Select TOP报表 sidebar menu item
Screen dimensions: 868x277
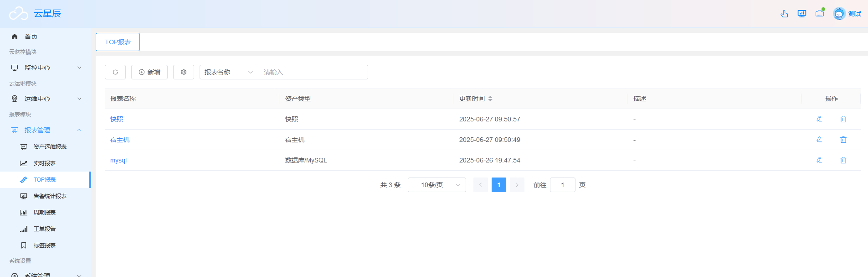[x=46, y=180]
